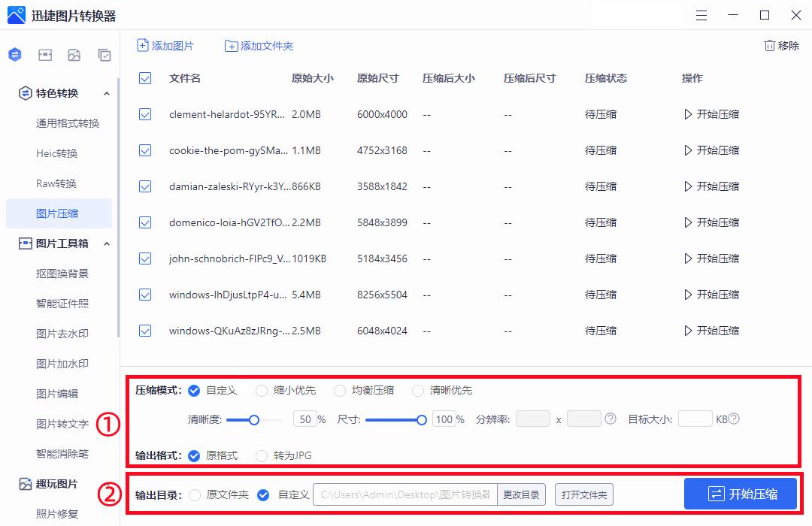Image resolution: width=812 pixels, height=526 pixels.
Task: Select the 缩小优先 compression mode radio button
Action: (x=262, y=390)
